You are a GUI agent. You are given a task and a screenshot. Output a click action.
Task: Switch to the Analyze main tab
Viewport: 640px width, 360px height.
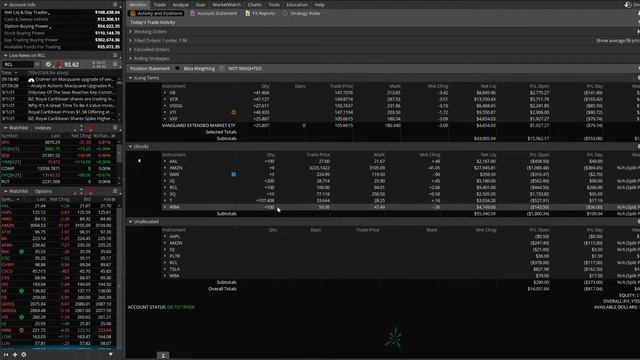tap(180, 4)
